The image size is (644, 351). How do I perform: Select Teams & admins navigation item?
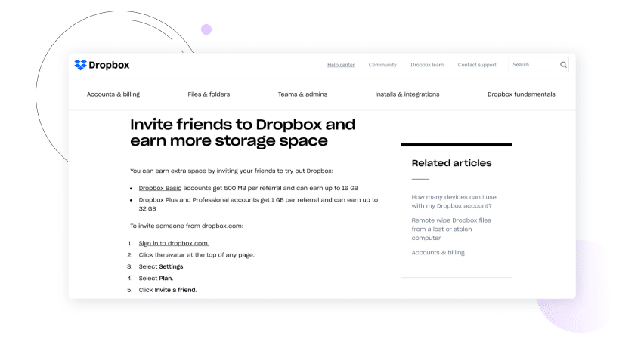click(x=302, y=94)
